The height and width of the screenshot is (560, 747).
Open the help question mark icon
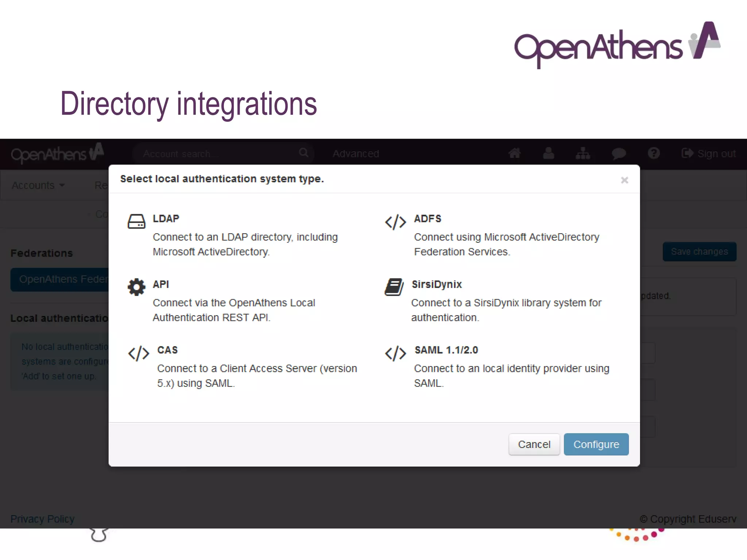(x=654, y=153)
